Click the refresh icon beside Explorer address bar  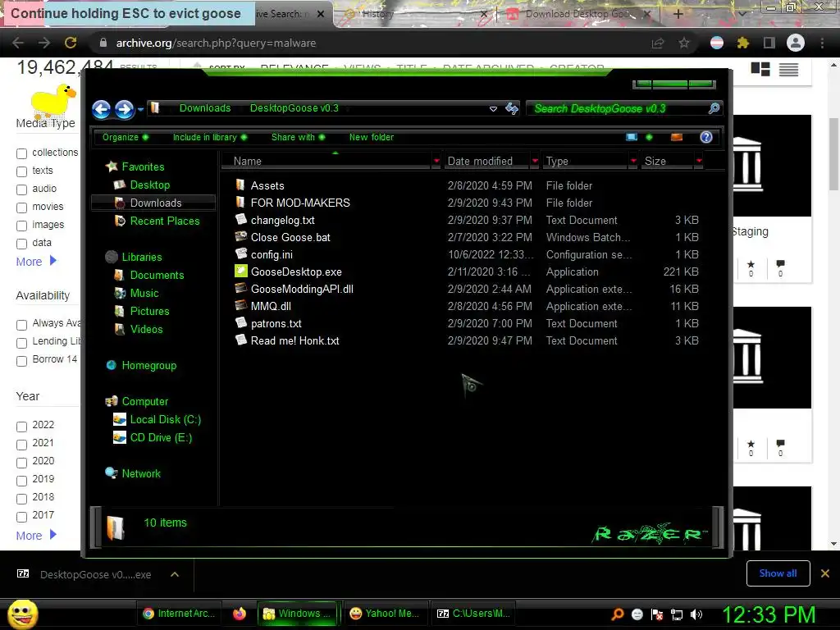[x=512, y=109]
